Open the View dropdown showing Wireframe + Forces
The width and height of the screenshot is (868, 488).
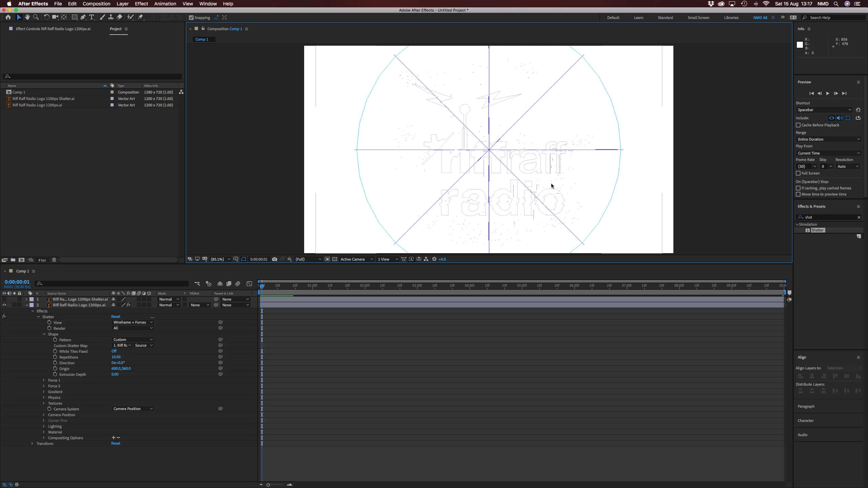[x=133, y=322]
